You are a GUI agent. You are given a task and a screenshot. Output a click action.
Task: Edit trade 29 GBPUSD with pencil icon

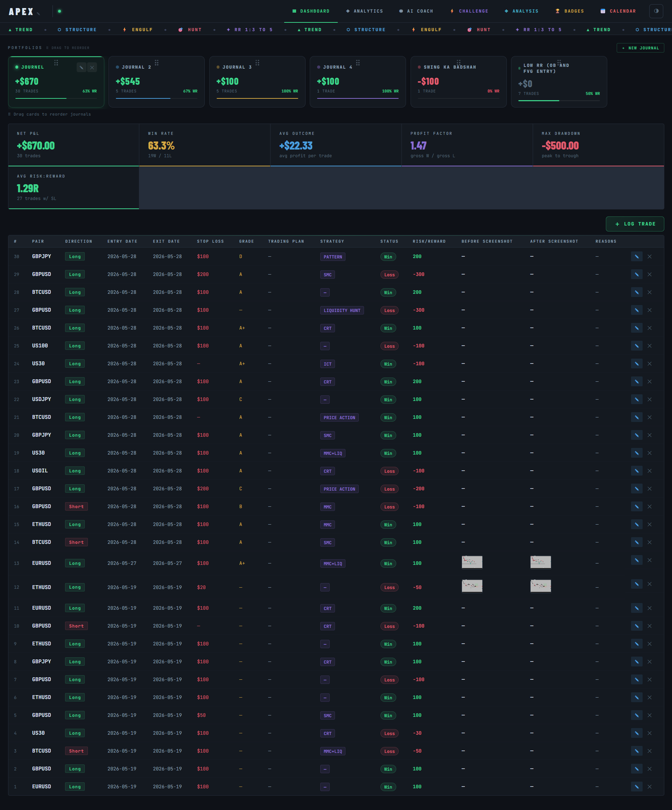pyautogui.click(x=637, y=274)
